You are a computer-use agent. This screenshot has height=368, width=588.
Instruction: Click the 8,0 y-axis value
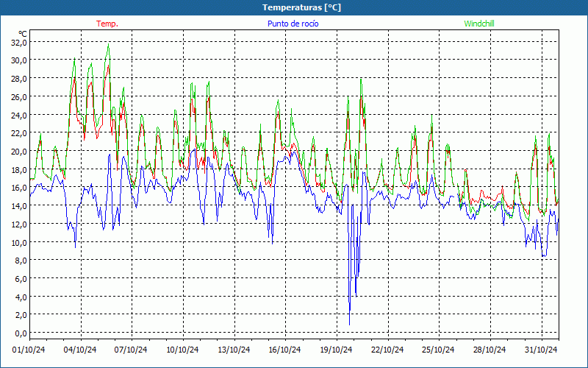pos(21,260)
